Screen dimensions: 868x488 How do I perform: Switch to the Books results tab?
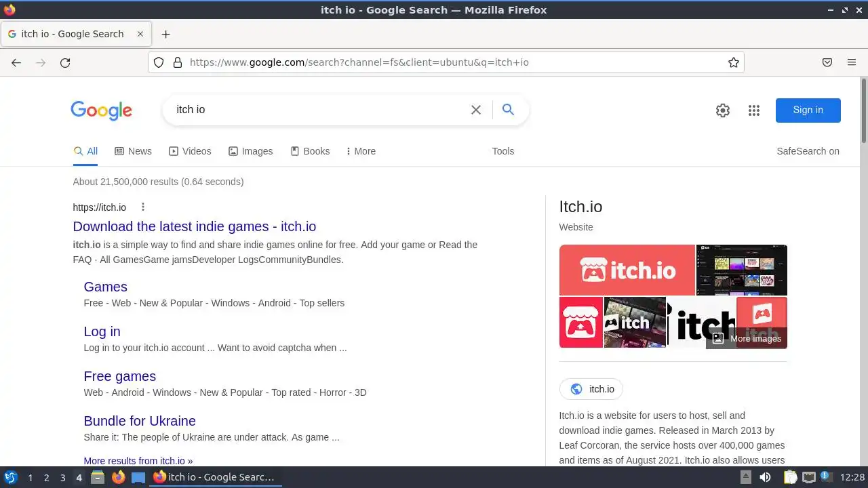[x=310, y=151]
